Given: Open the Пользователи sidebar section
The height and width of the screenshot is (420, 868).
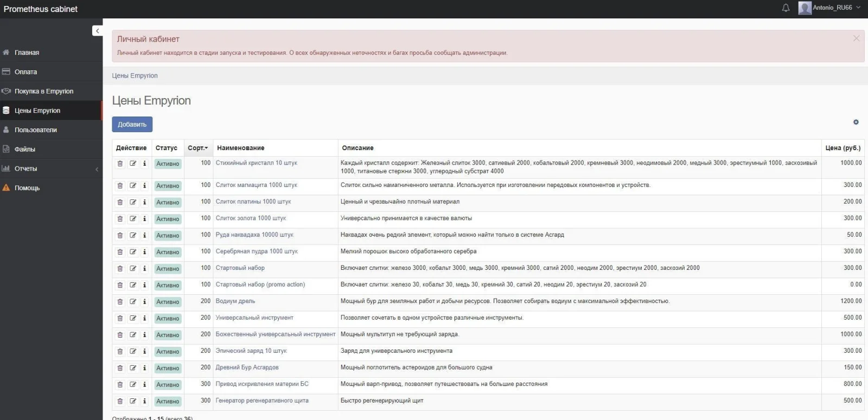Looking at the screenshot, I should click(36, 130).
